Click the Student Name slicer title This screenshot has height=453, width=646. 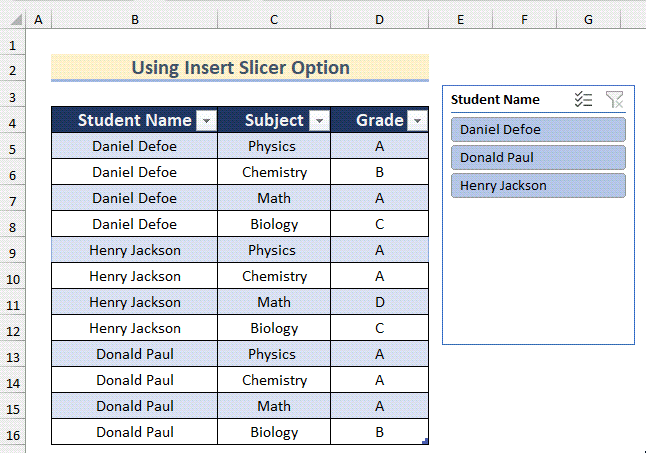[x=495, y=99]
